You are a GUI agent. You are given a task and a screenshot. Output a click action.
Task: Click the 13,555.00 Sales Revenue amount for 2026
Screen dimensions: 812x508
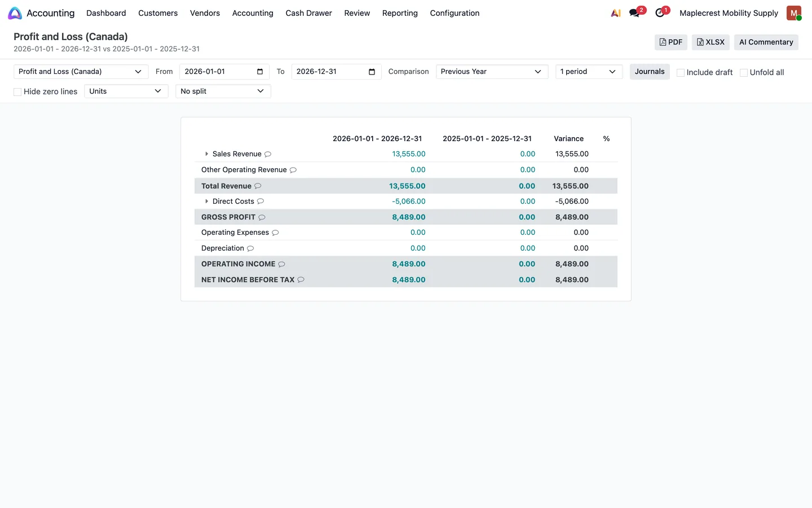tap(409, 154)
